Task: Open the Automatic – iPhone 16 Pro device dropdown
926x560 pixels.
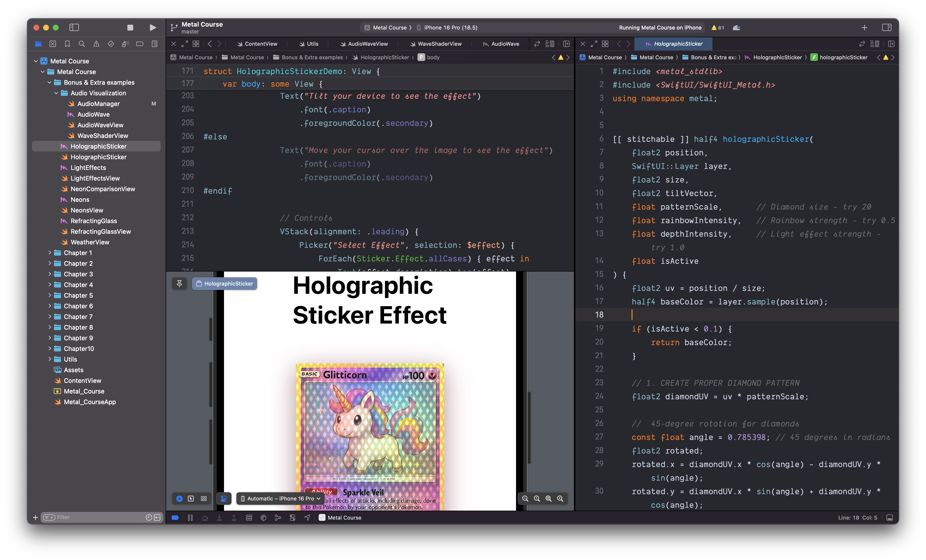Action: [280, 499]
